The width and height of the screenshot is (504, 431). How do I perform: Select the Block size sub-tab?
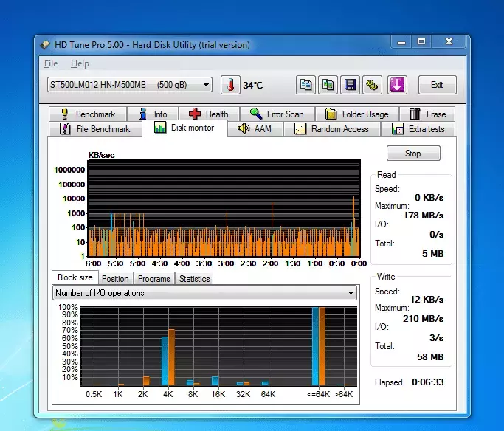point(75,277)
